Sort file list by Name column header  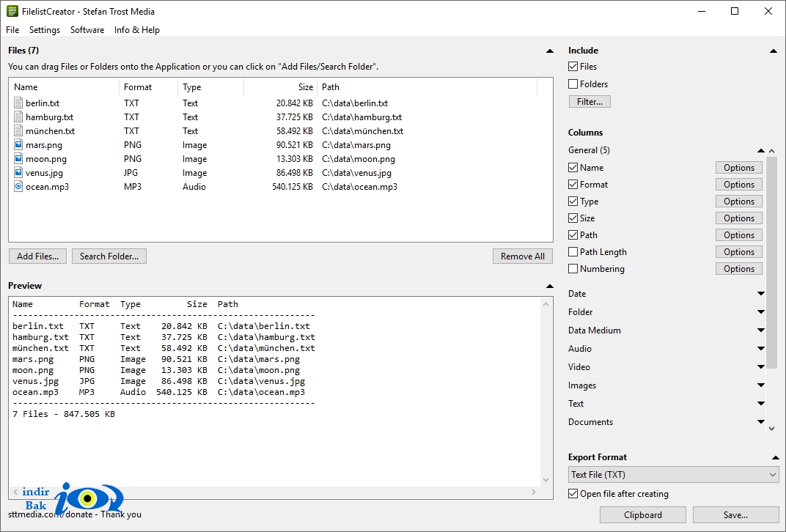[64, 86]
